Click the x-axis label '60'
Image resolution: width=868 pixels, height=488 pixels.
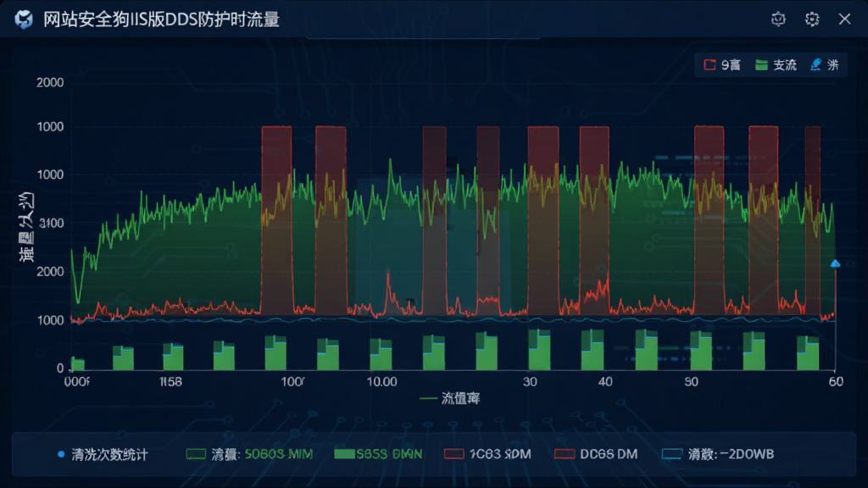coord(836,382)
